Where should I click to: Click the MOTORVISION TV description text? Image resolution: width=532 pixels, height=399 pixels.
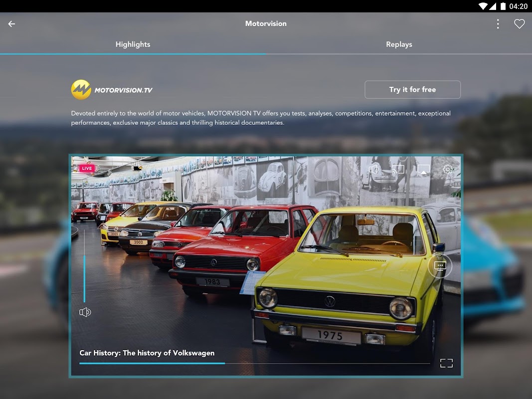click(261, 118)
